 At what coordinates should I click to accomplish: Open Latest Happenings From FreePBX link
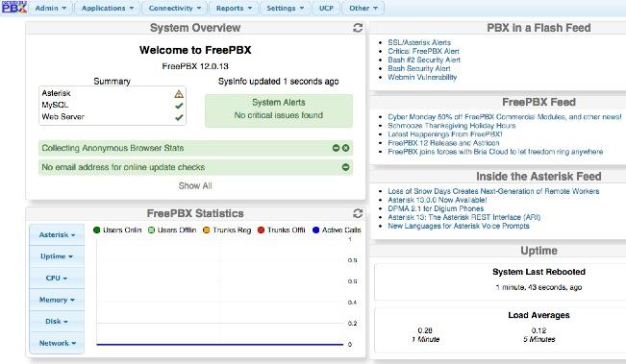(x=445, y=134)
